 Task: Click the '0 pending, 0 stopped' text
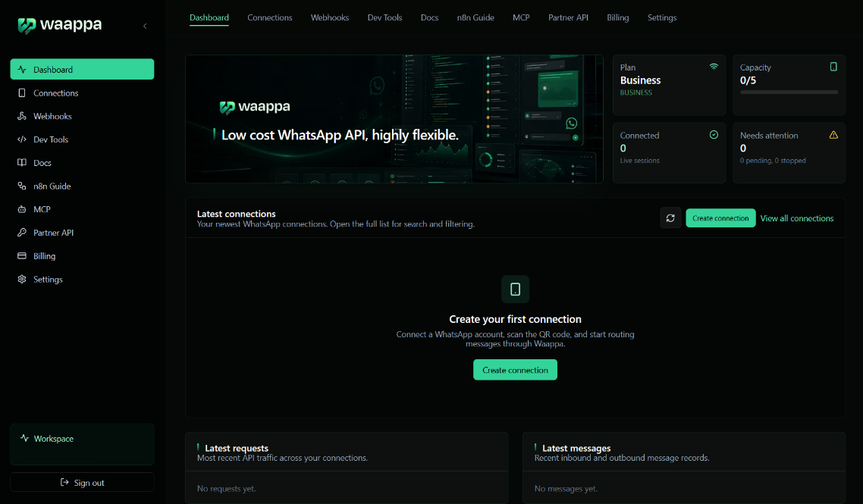[x=773, y=161]
